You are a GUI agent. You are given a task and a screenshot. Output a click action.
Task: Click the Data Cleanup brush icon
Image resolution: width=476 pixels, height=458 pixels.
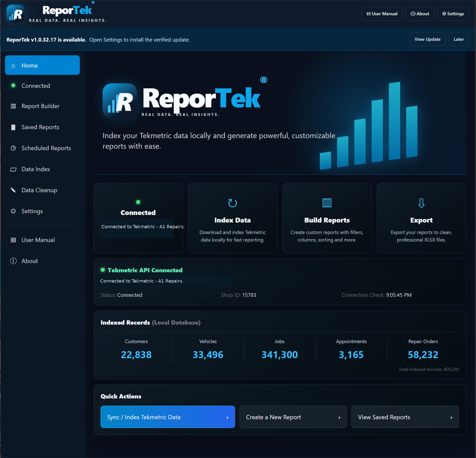pos(13,190)
